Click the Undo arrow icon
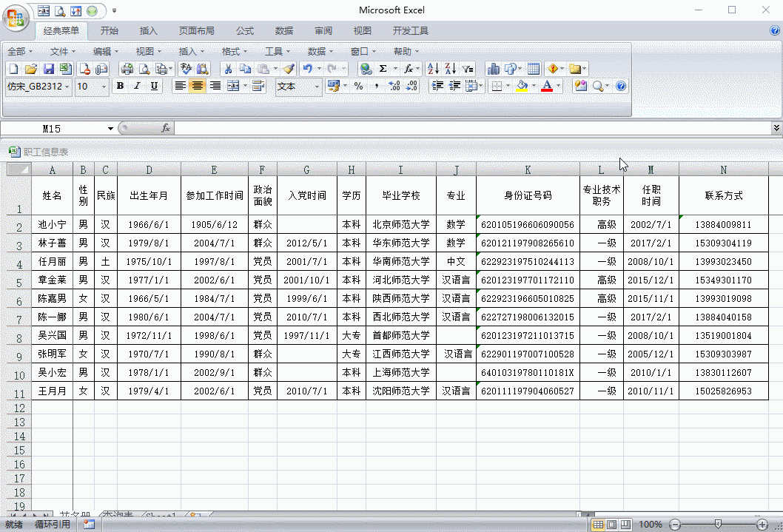The width and height of the screenshot is (783, 532). click(x=308, y=69)
